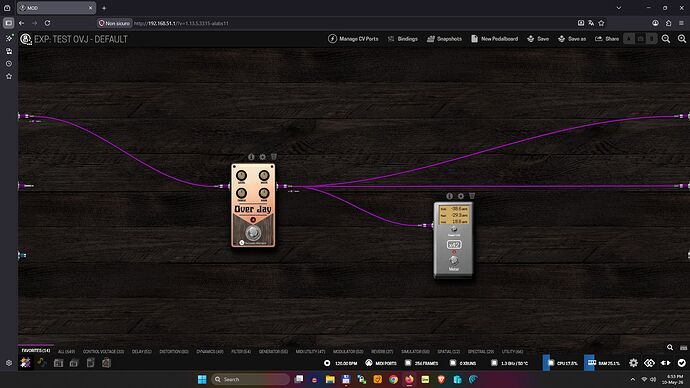Select Reverb plugin category tab
Screen dimensions: 690x388
(382, 351)
